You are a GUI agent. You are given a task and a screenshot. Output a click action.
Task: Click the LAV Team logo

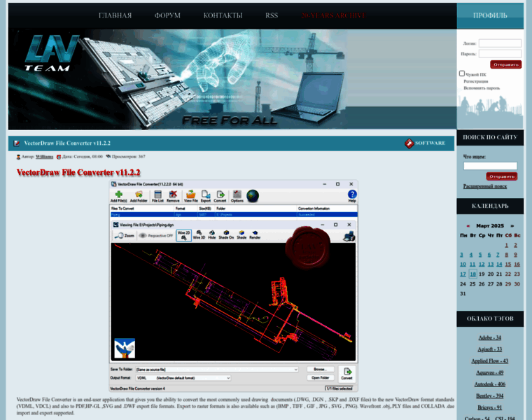pyautogui.click(x=51, y=53)
